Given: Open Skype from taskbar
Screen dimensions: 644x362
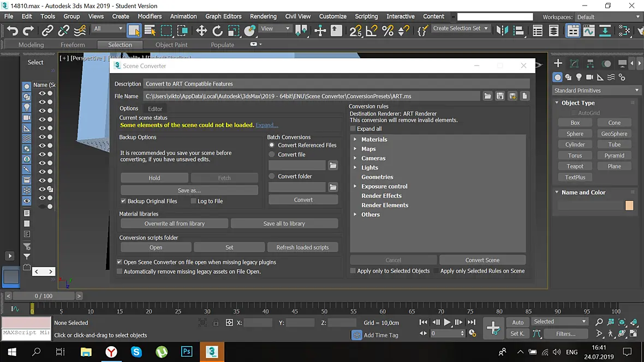Looking at the screenshot, I should [136, 352].
